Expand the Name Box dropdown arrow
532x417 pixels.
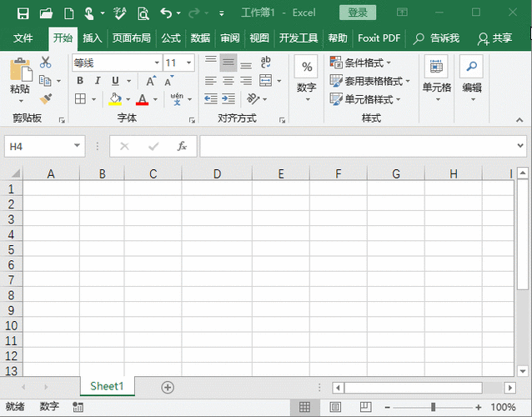coord(77,146)
